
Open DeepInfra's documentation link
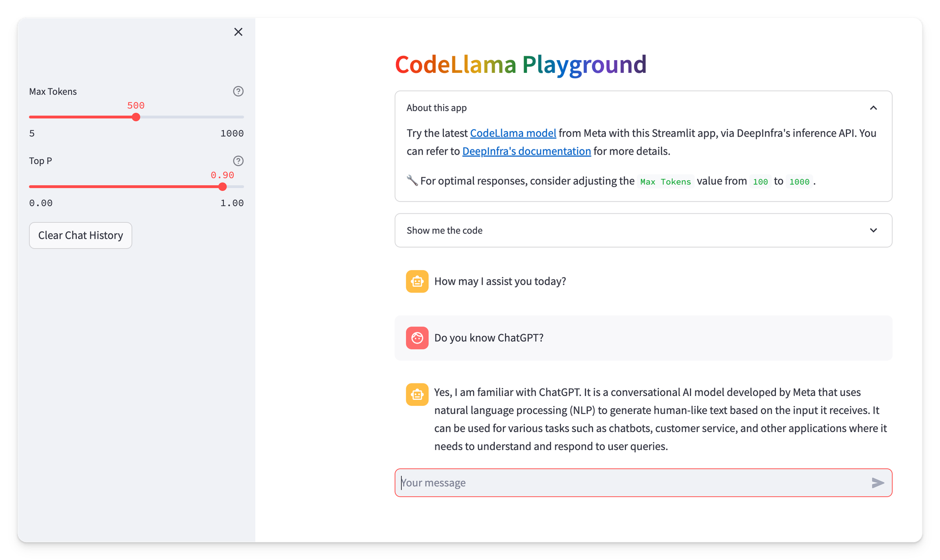[526, 151]
